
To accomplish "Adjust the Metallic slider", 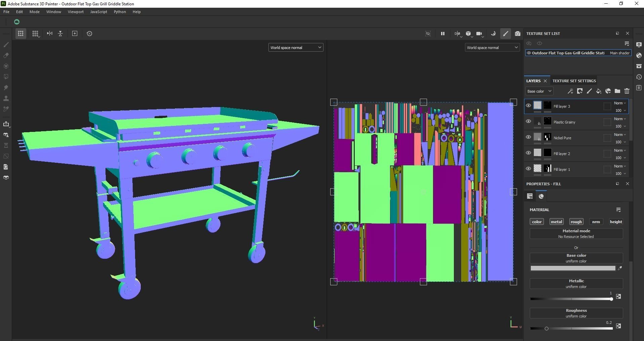I will point(571,299).
